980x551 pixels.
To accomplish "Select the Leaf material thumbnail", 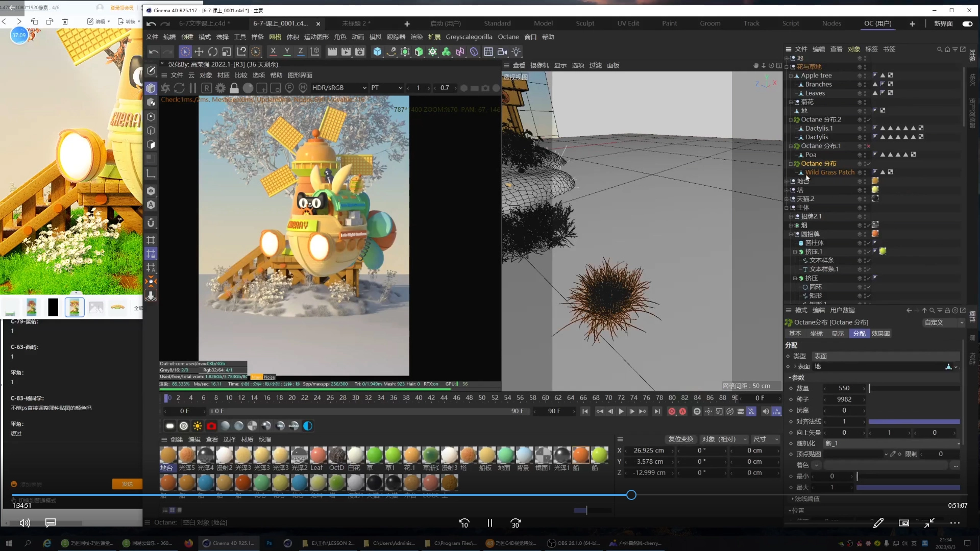I will point(317,455).
